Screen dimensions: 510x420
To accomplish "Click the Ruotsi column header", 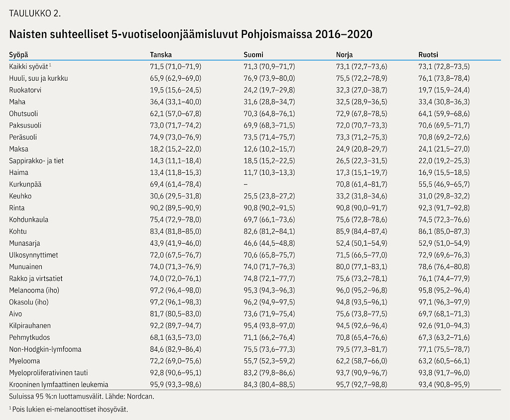I will click(428, 55).
